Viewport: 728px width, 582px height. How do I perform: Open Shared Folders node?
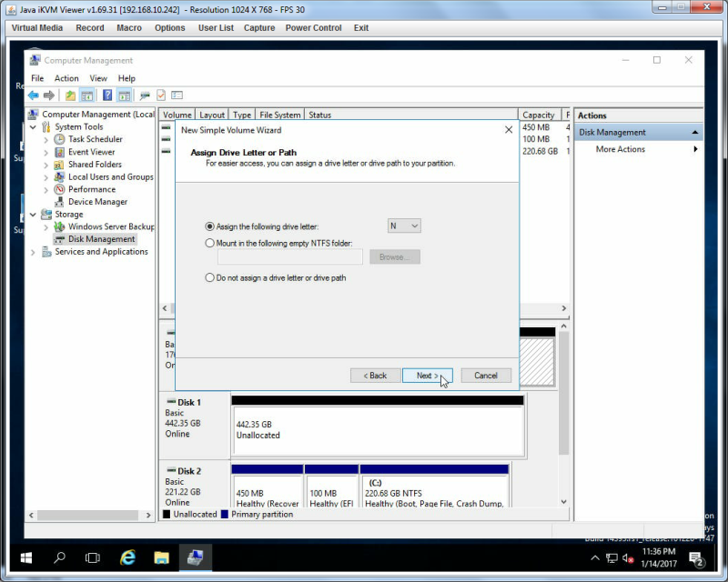[95, 165]
